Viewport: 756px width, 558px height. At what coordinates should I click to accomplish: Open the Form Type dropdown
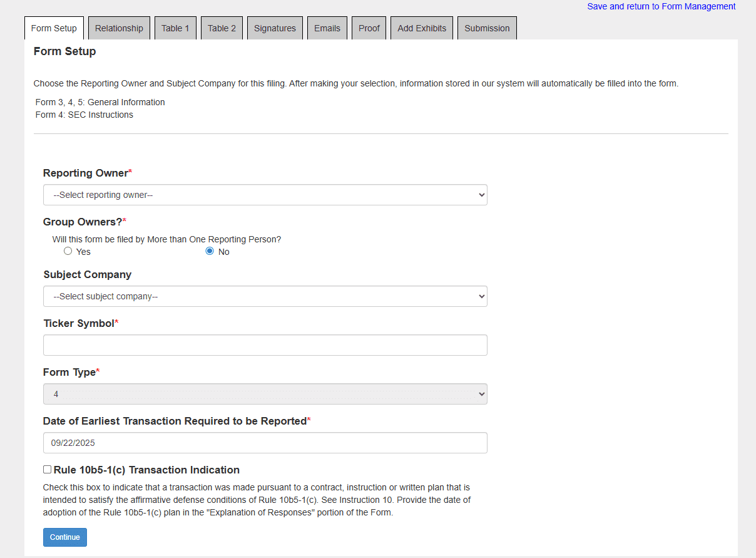point(265,394)
